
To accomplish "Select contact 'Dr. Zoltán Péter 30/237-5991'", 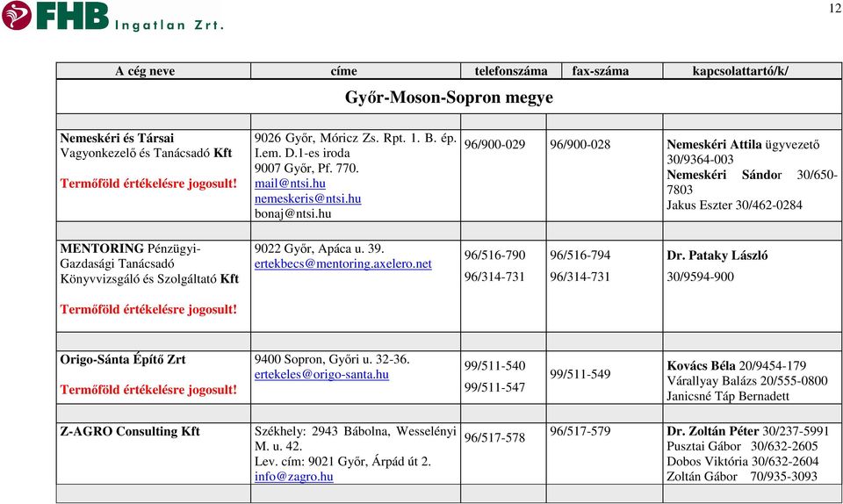I will click(748, 431).
